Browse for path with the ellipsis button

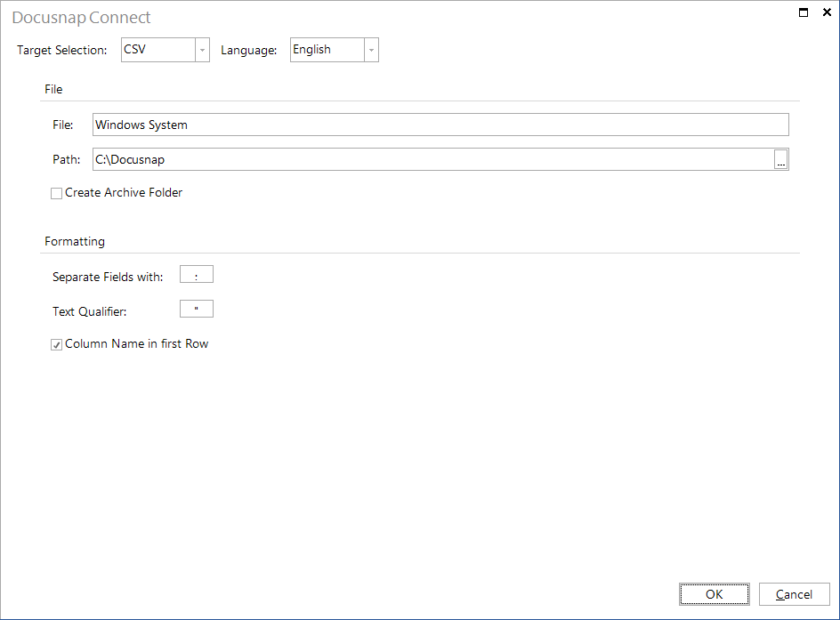781,159
